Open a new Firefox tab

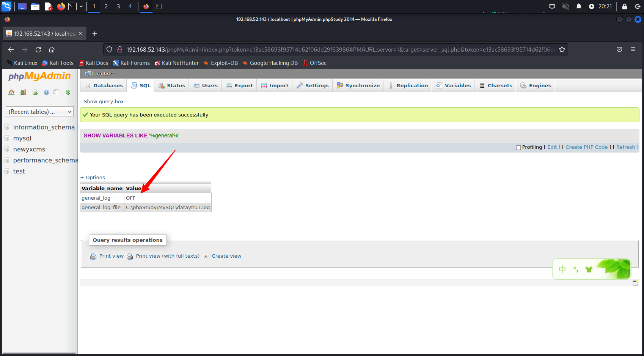[95, 33]
